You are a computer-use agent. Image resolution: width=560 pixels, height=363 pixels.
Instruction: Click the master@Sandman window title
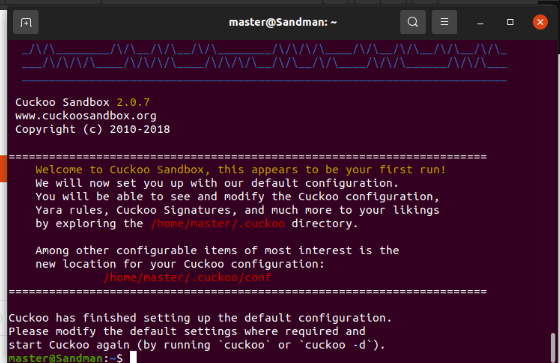pos(283,22)
